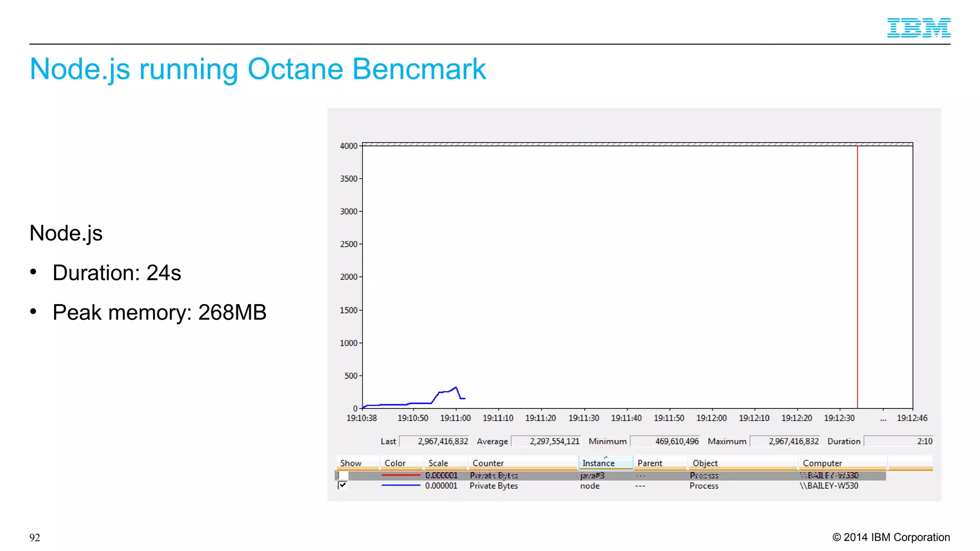Click the page number 92

tap(34, 538)
